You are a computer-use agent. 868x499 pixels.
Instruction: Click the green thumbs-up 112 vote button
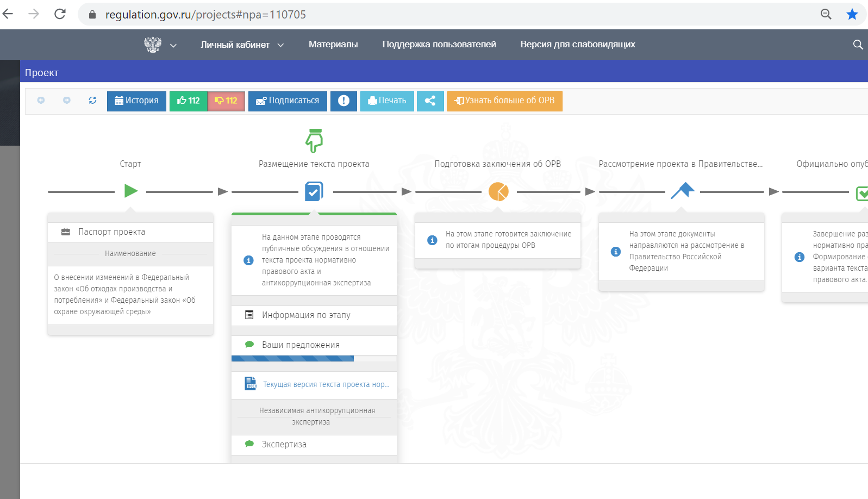coord(188,101)
